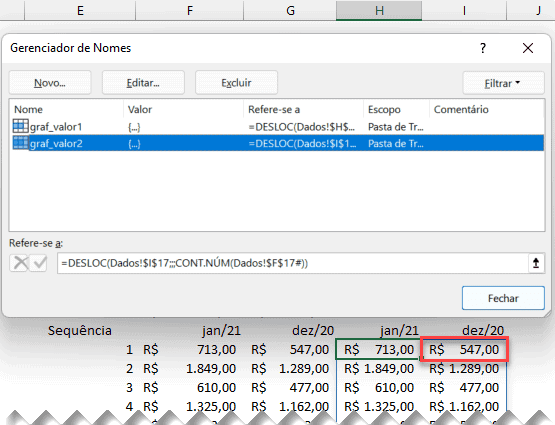555x425 pixels.
Task: Select column E header
Action: click(80, 10)
